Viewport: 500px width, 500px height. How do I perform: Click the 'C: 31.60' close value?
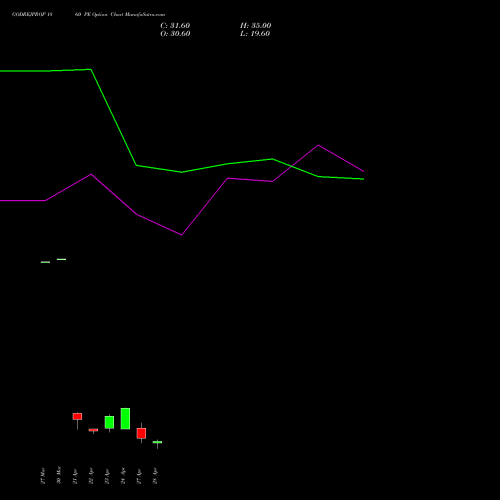[x=175, y=26]
